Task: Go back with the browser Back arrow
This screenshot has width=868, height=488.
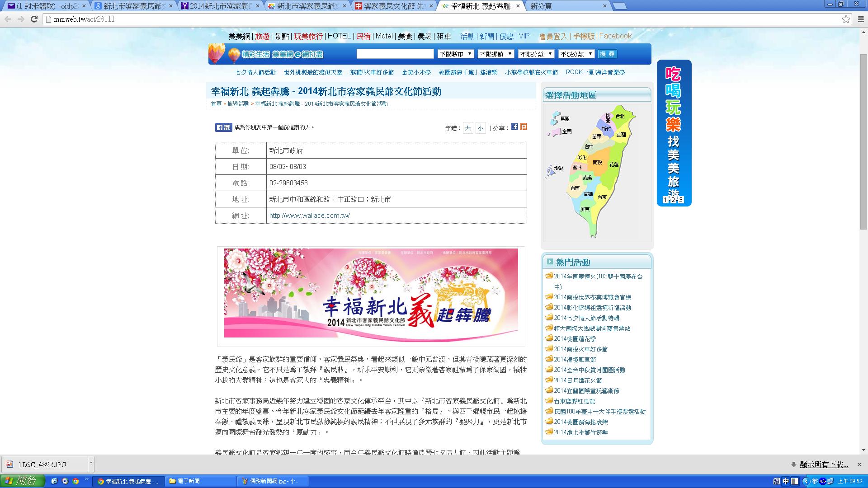Action: pos(8,19)
